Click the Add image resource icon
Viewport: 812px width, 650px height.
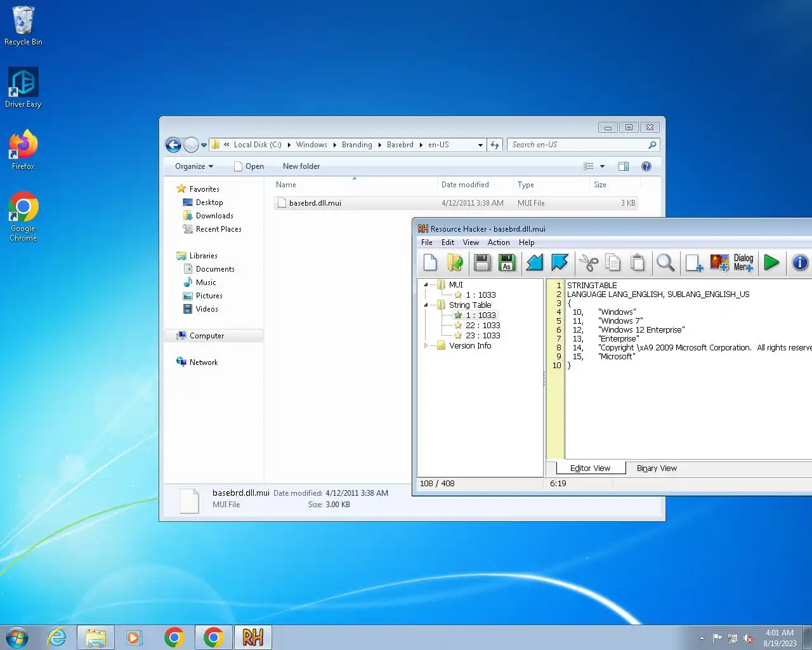pyautogui.click(x=719, y=262)
